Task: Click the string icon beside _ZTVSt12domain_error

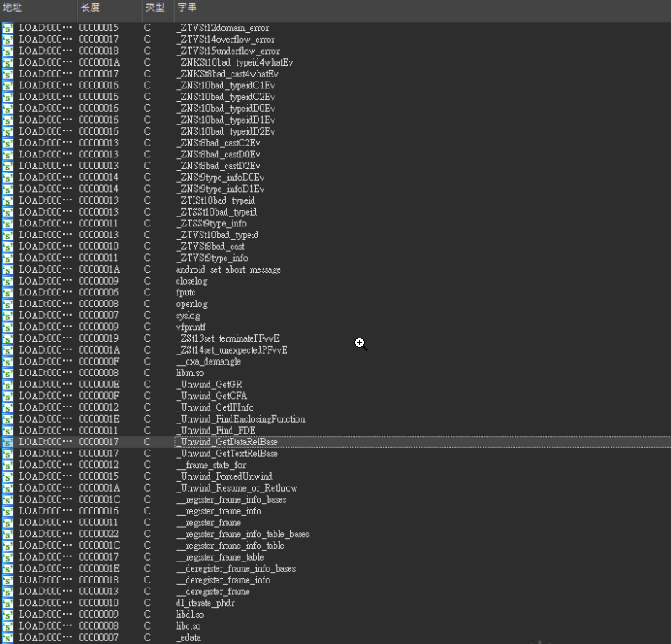Action: [x=8, y=29]
